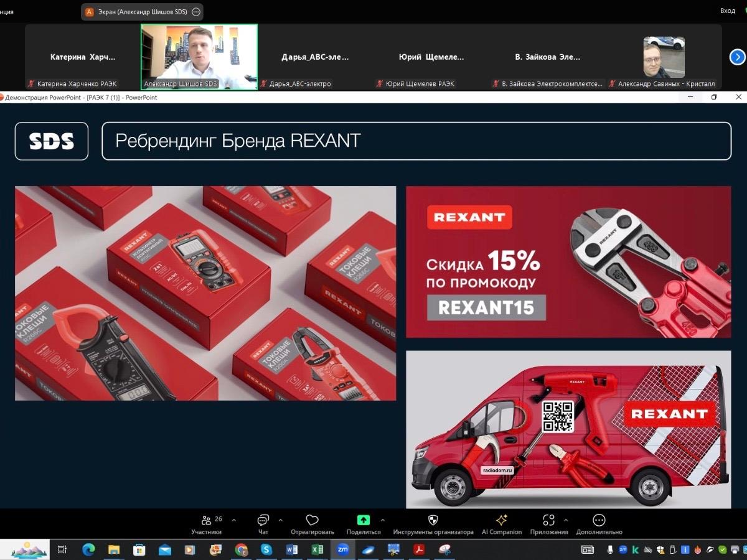
Task: Launch Google Chrome from the taskbar
Action: (241, 549)
